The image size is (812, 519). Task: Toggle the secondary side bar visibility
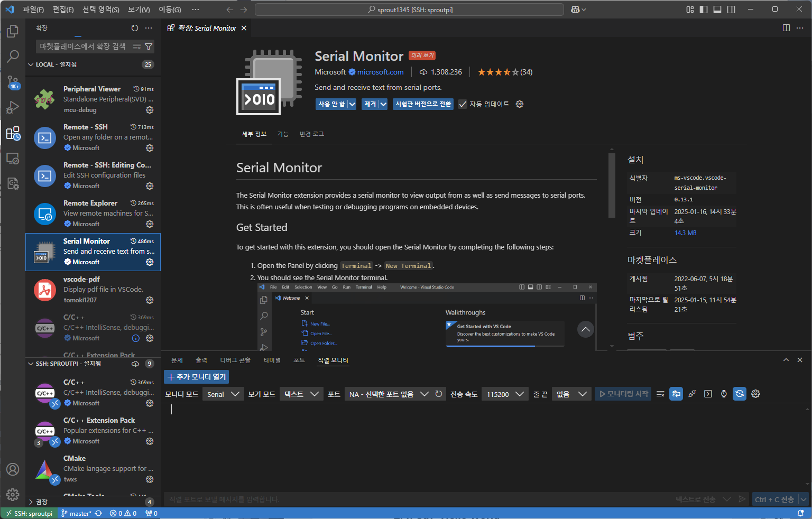[731, 10]
